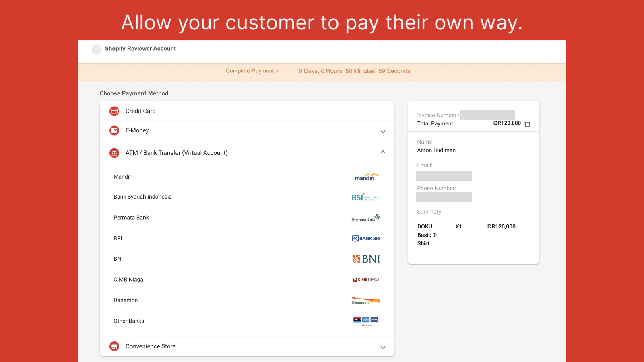The width and height of the screenshot is (644, 362).
Task: Choose Bank Syariah Indonesia option
Action: (x=142, y=197)
